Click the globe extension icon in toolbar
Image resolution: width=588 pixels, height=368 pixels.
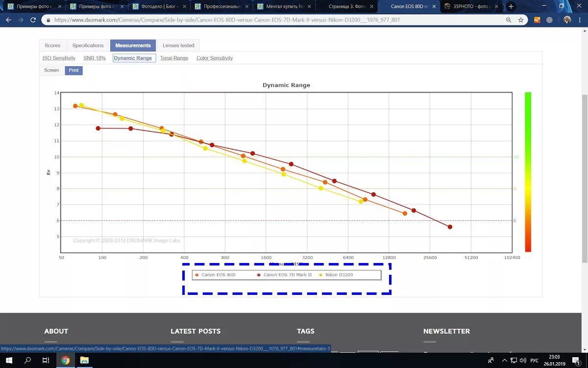click(x=549, y=20)
